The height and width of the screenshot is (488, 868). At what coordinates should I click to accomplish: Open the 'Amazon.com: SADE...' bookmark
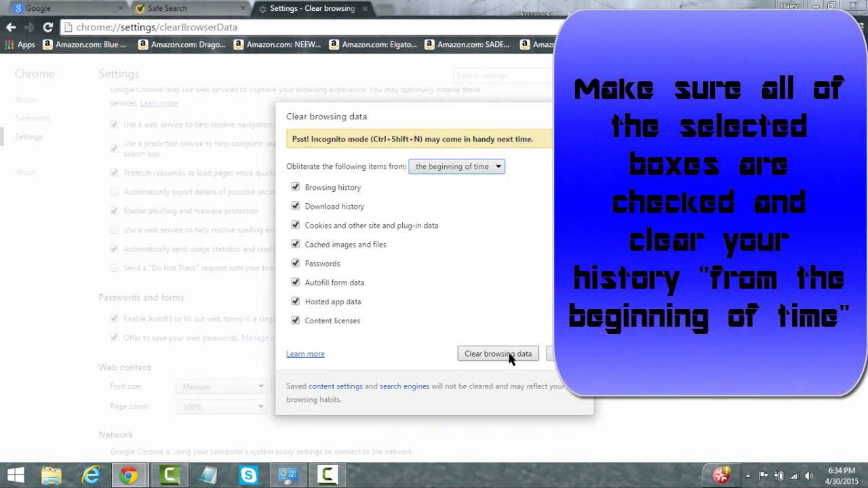coord(467,45)
